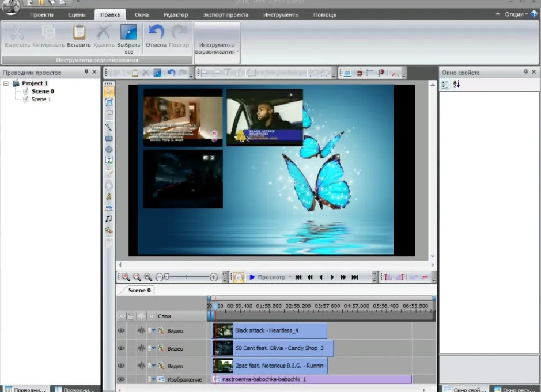Click the Вставить (Paste) clipboard icon
The height and width of the screenshot is (392, 541).
point(79,32)
